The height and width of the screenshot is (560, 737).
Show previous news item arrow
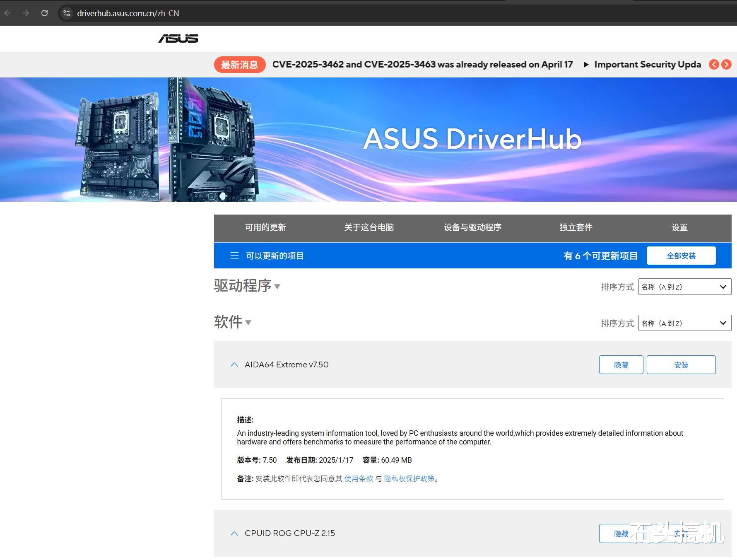pyautogui.click(x=714, y=65)
